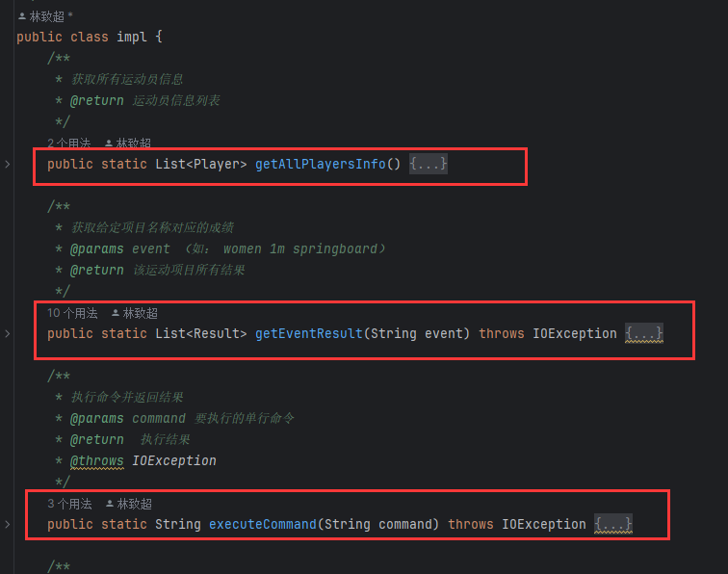The height and width of the screenshot is (574, 728).
Task: Unfold collapsed body of getAllPlayersInfo method
Action: 429,164
